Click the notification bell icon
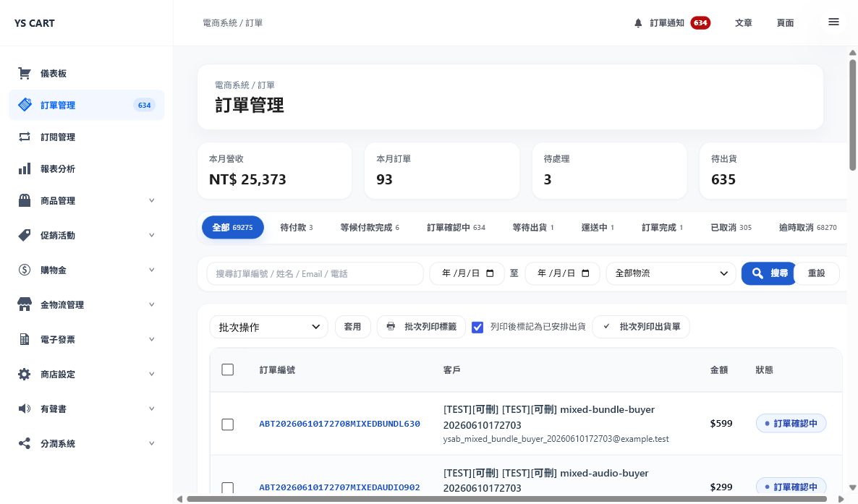Screen dimensions: 858x504 click(x=638, y=23)
